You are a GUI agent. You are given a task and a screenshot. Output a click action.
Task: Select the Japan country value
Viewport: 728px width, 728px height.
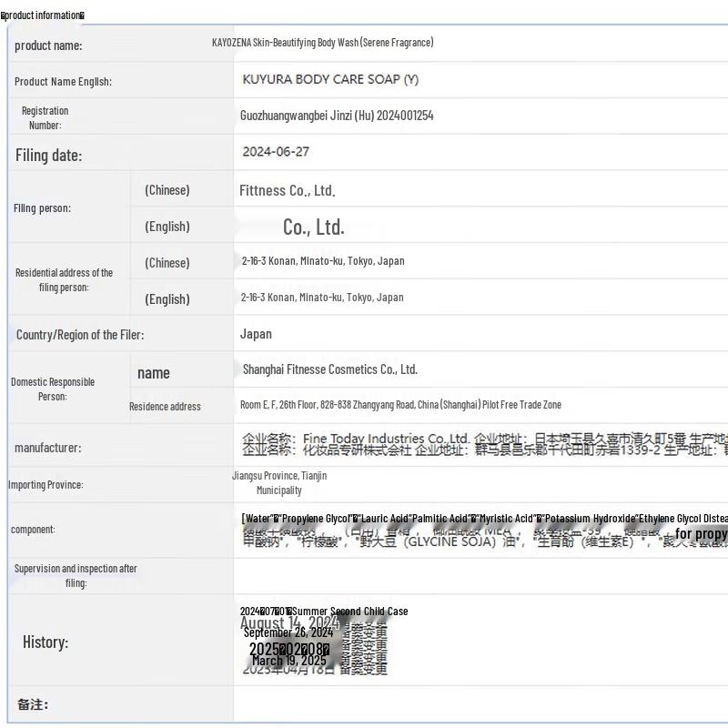point(256,334)
